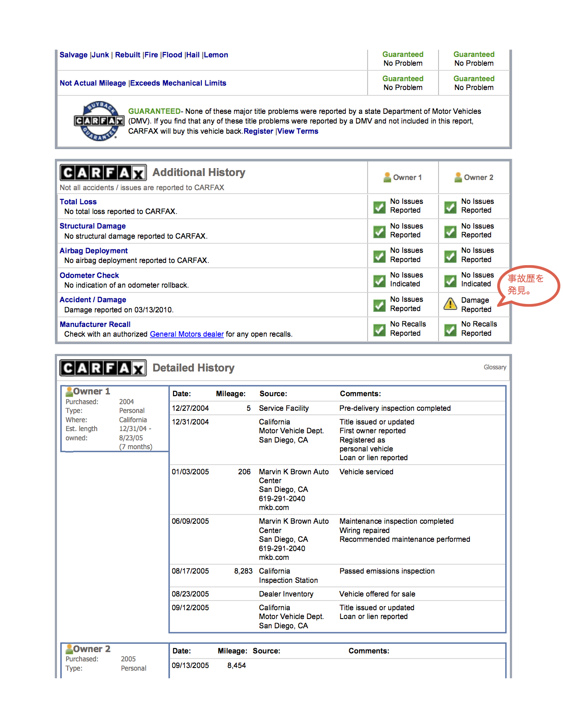The width and height of the screenshot is (563, 728).
Task: Click the 12/31/2004 date entry
Action: [190, 422]
